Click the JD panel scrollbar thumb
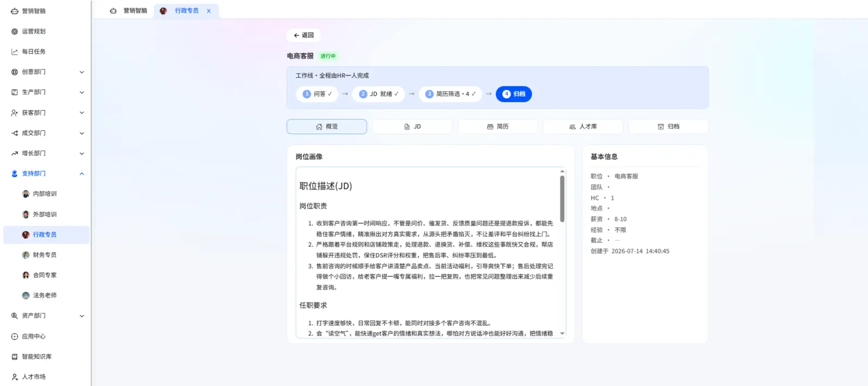This screenshot has width=868, height=386. tap(562, 199)
